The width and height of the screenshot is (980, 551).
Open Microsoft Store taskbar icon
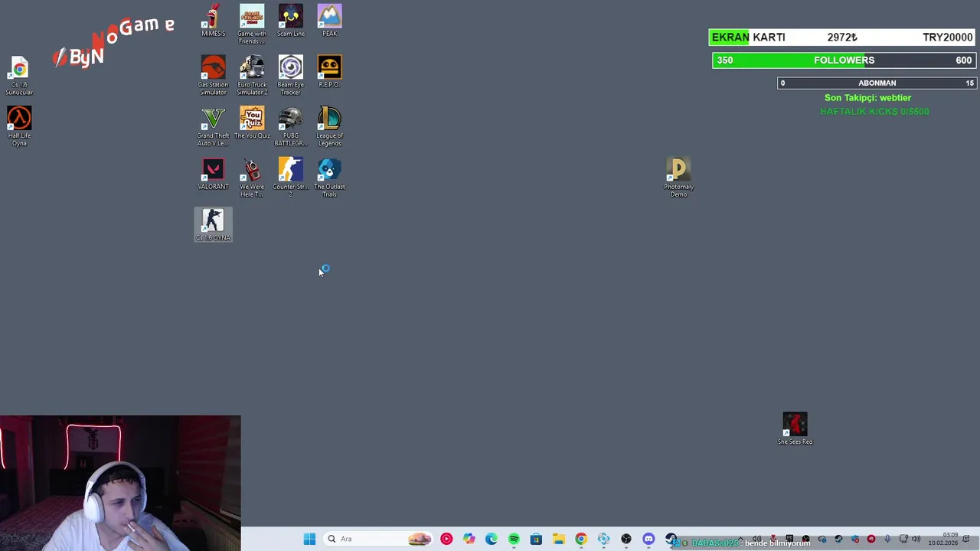[536, 539]
